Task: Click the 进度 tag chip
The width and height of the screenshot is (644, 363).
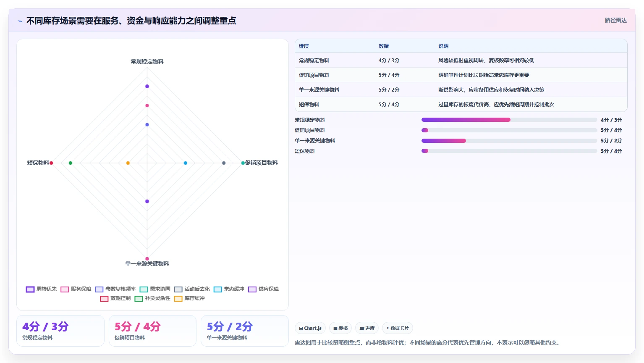Action: click(367, 328)
